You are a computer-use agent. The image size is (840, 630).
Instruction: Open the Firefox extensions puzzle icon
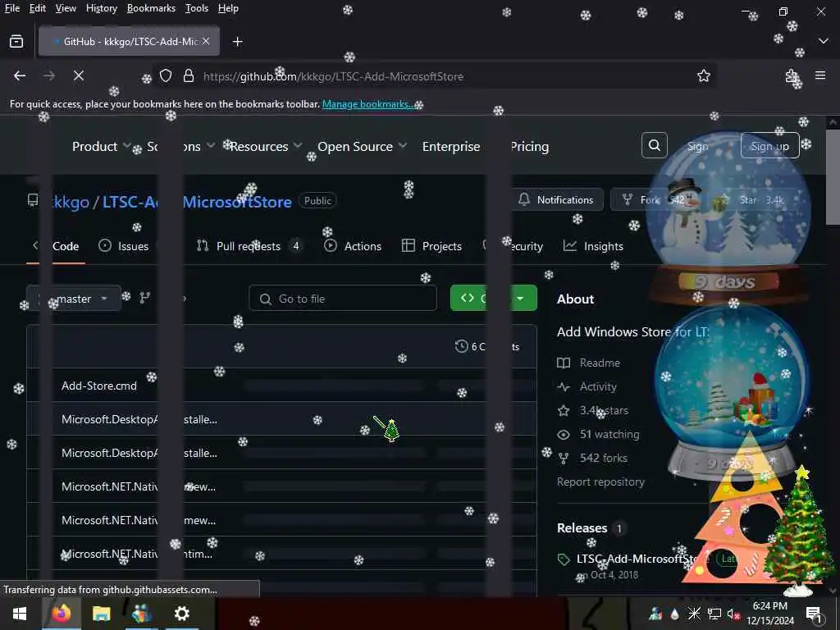point(792,76)
